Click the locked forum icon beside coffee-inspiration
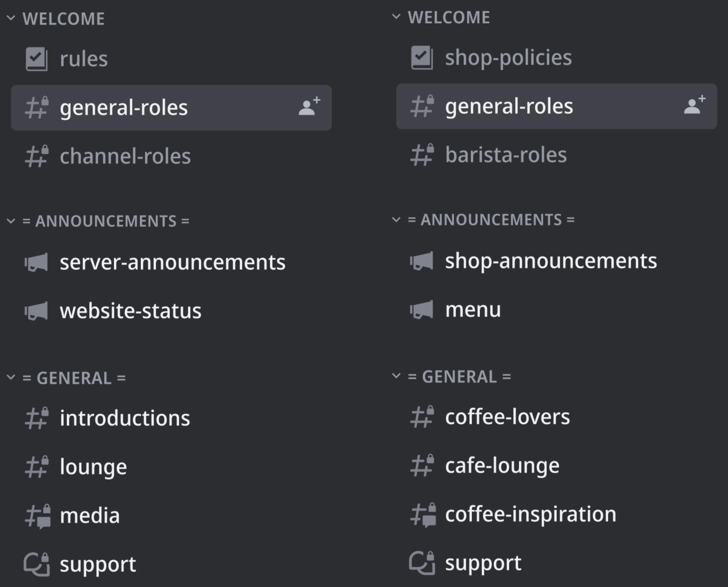Screen dimensions: 728x587 click(x=422, y=514)
